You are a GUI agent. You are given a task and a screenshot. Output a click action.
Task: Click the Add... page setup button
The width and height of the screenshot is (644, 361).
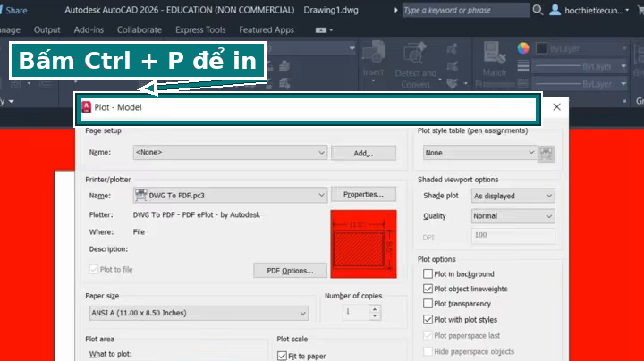pos(363,153)
